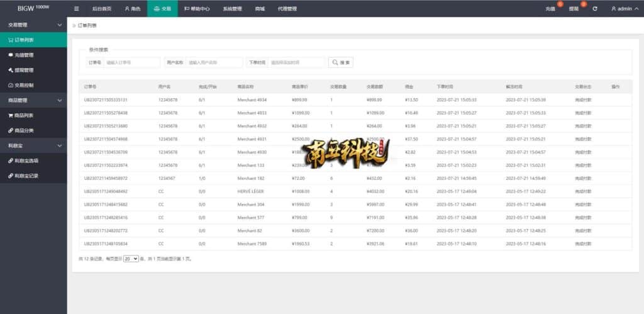The width and height of the screenshot is (644, 314).
Task: Open the 代理管理 tab
Action: pos(287,9)
